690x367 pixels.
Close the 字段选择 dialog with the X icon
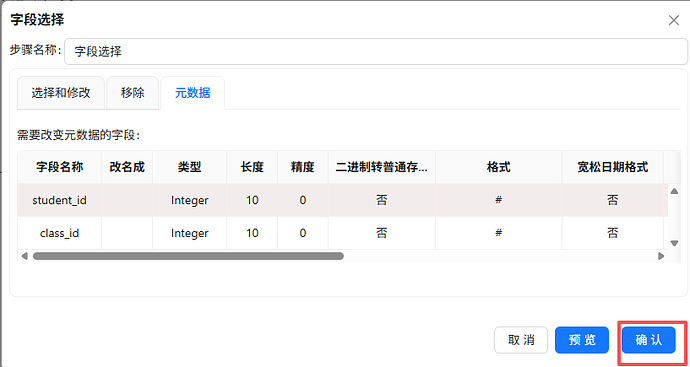click(x=674, y=20)
